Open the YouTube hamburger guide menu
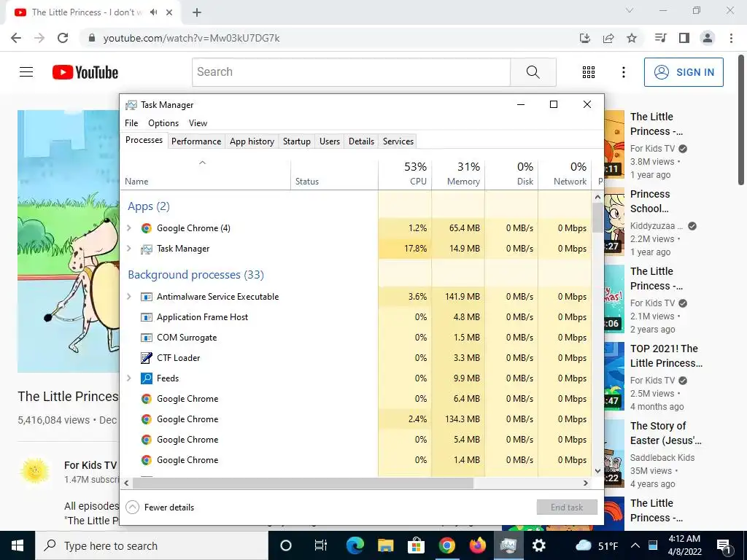The image size is (747, 560). click(26, 72)
